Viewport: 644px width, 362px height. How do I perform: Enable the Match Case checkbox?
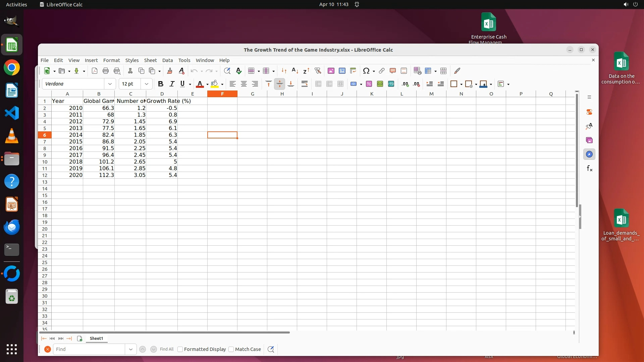tap(231, 349)
